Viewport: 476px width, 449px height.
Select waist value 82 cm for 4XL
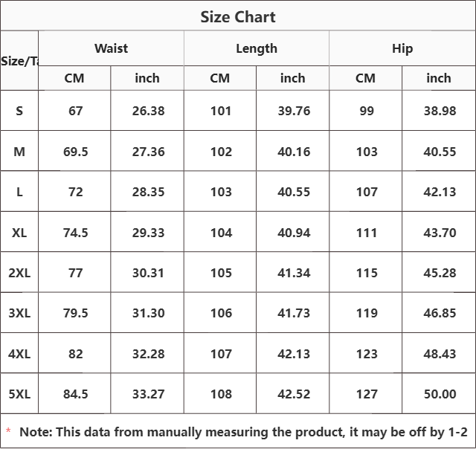point(76,354)
